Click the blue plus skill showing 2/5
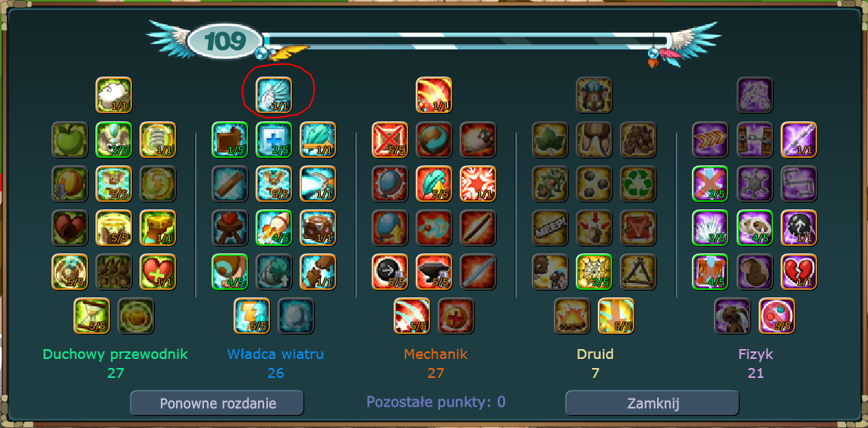The image size is (868, 428). point(274,140)
